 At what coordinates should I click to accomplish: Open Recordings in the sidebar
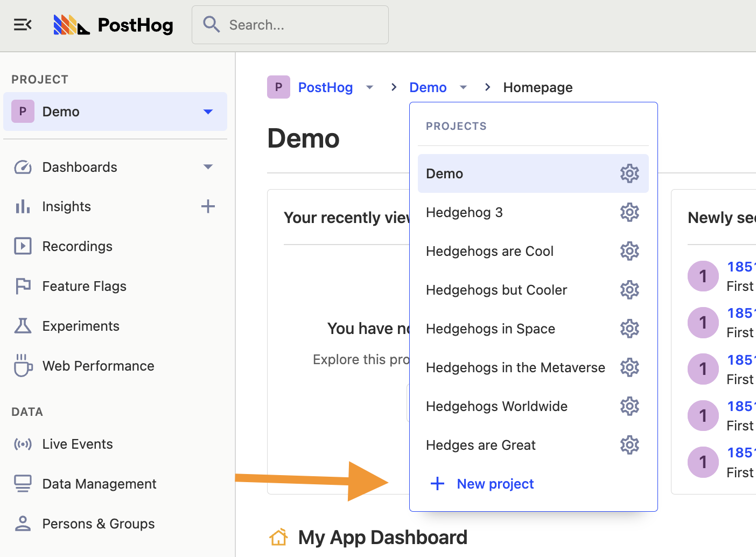(x=77, y=246)
